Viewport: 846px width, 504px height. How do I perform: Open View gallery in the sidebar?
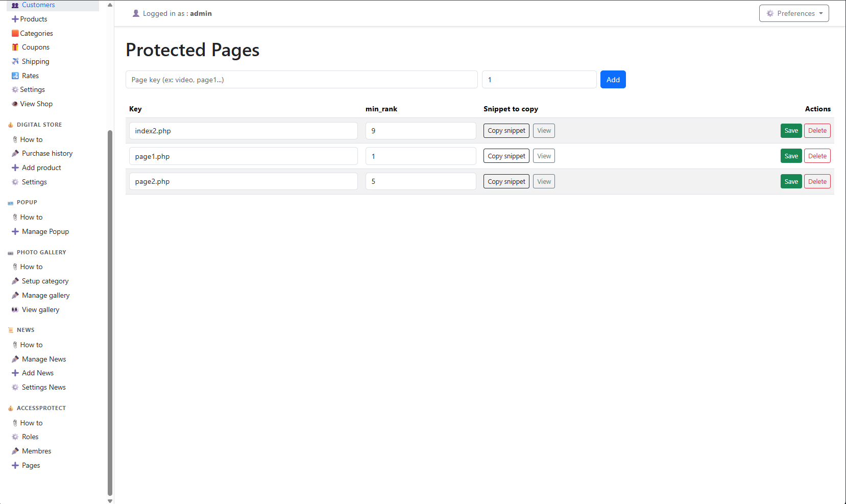[41, 309]
